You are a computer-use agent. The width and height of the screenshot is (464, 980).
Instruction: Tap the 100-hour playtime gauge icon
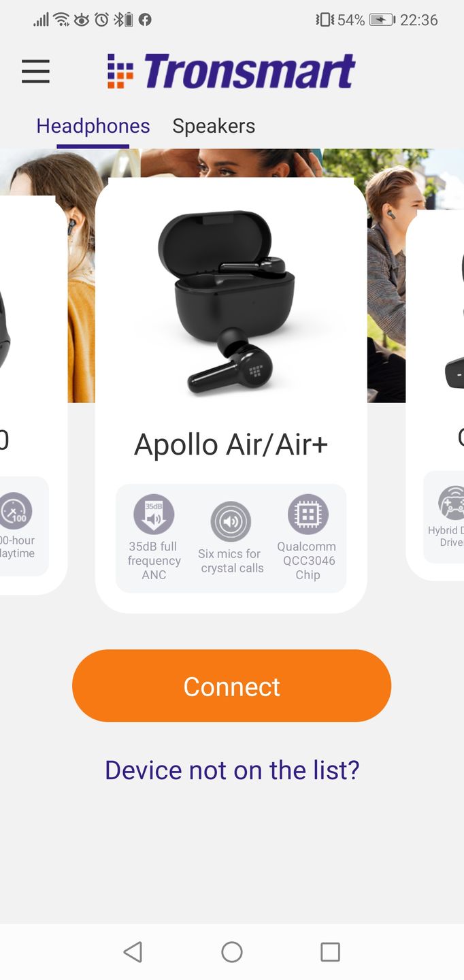point(15,510)
